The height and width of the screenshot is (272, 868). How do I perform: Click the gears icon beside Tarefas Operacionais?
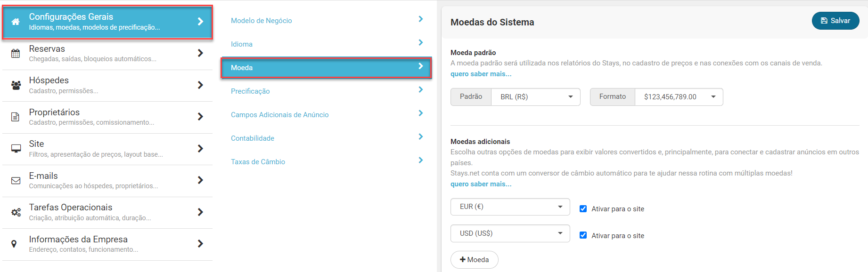point(16,212)
